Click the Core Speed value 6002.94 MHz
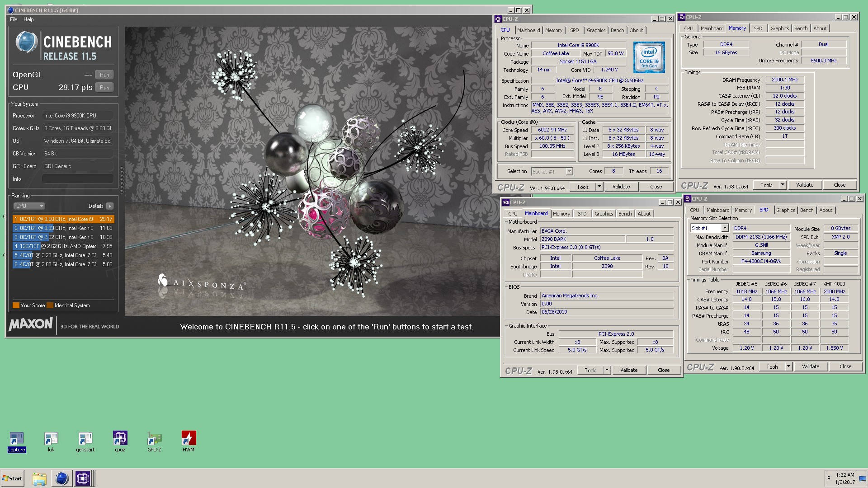868x488 pixels. [552, 130]
